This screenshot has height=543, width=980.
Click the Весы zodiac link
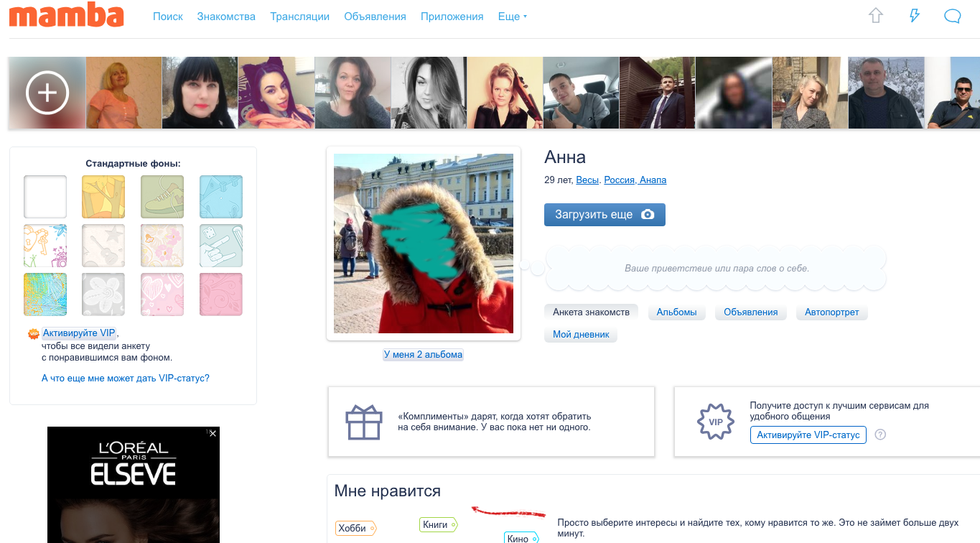[x=587, y=180]
